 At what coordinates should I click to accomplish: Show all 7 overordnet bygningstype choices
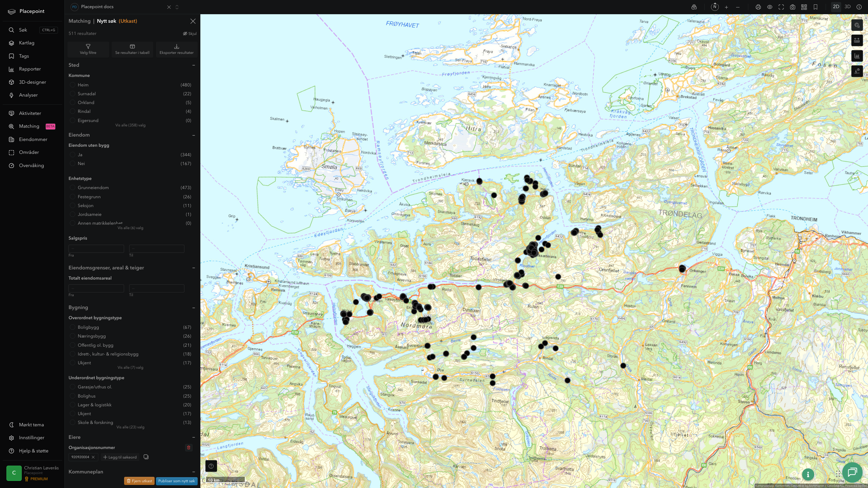click(x=130, y=367)
